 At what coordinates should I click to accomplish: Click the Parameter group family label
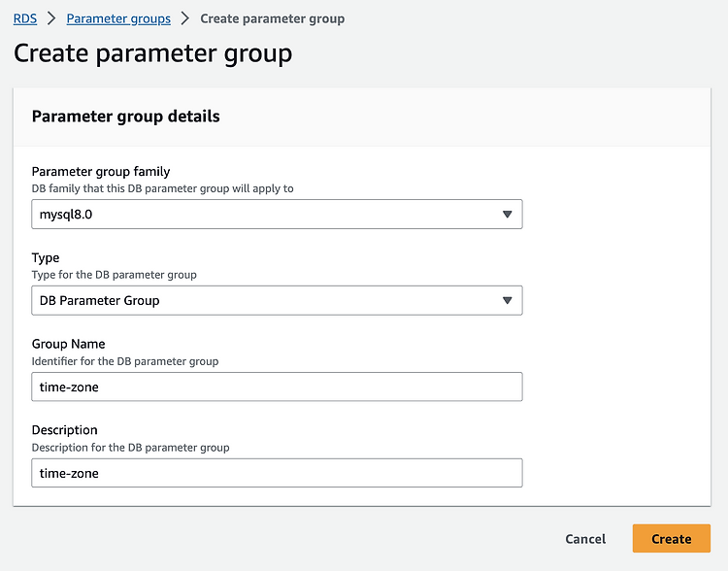(101, 172)
